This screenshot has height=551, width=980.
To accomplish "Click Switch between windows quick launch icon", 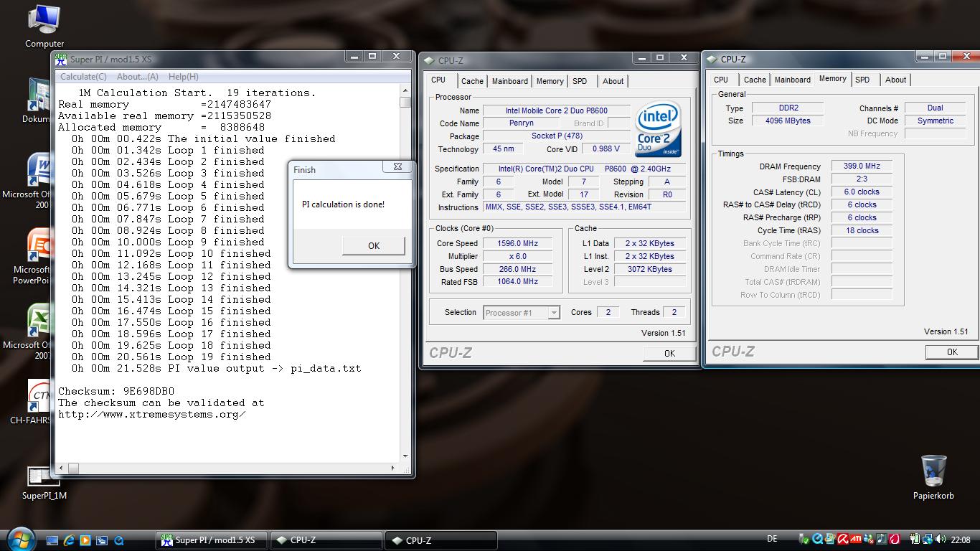I will coord(102,540).
